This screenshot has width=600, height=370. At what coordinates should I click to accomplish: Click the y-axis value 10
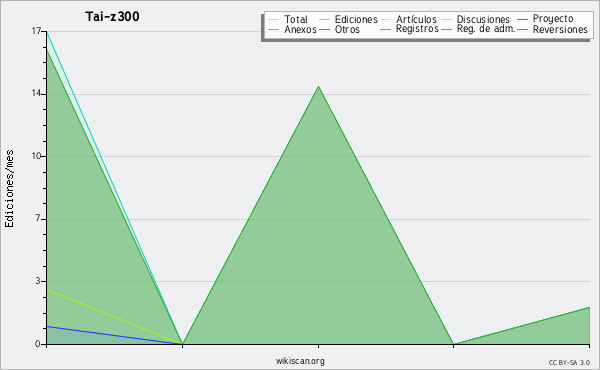coord(36,156)
